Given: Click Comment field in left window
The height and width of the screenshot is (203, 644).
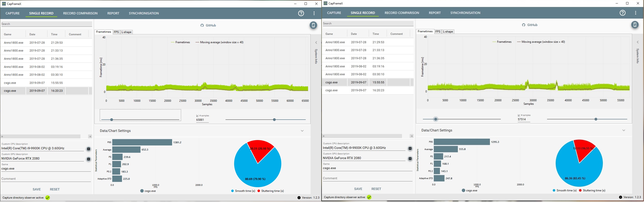Looking at the screenshot, I should point(46,179).
